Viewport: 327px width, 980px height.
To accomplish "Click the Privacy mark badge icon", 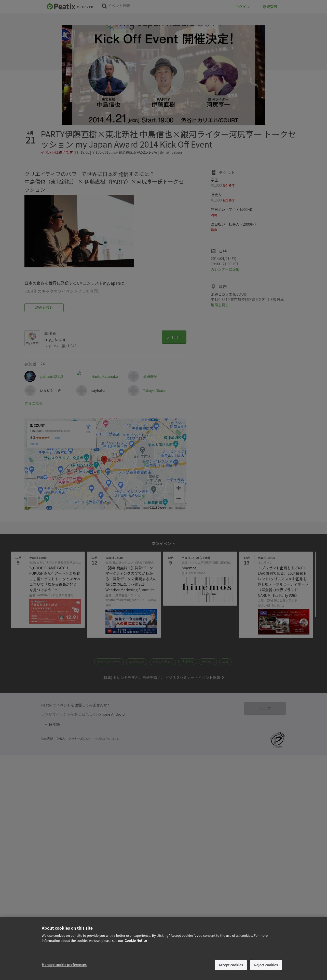I will point(278,740).
